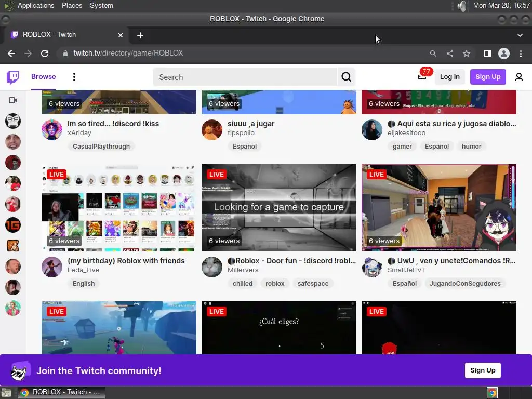
Task: Open tipspollo's channel avatar
Action: pyautogui.click(x=212, y=129)
